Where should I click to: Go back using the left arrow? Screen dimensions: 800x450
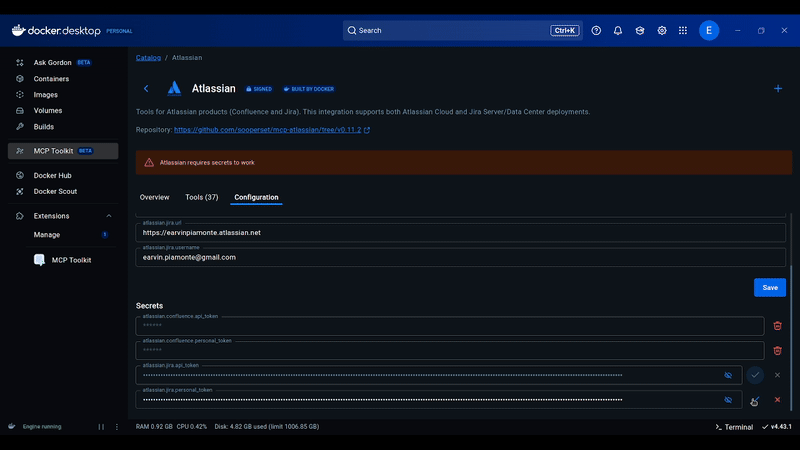point(146,89)
